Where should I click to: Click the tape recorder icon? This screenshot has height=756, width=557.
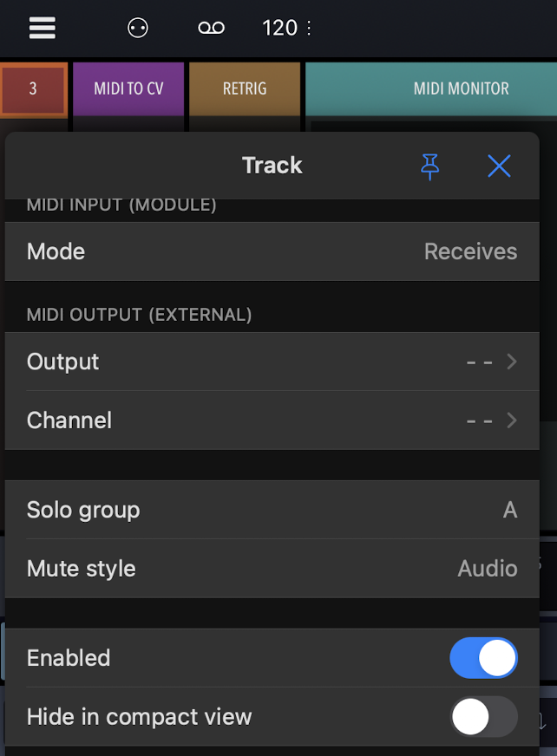tap(211, 28)
